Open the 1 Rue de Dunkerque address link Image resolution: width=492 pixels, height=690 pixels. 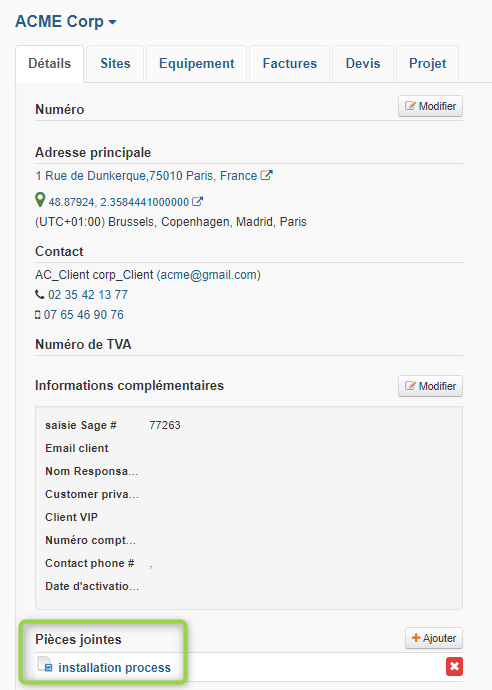(146, 176)
